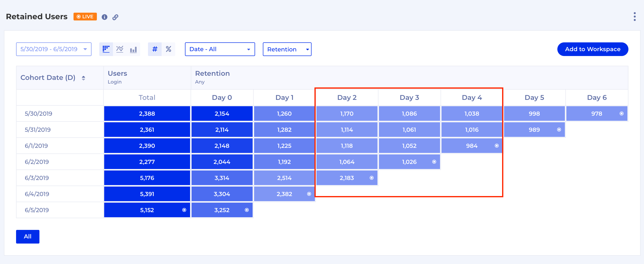The image size is (644, 264).
Task: Sort by Cohort Date (D) column
Action: [x=83, y=78]
